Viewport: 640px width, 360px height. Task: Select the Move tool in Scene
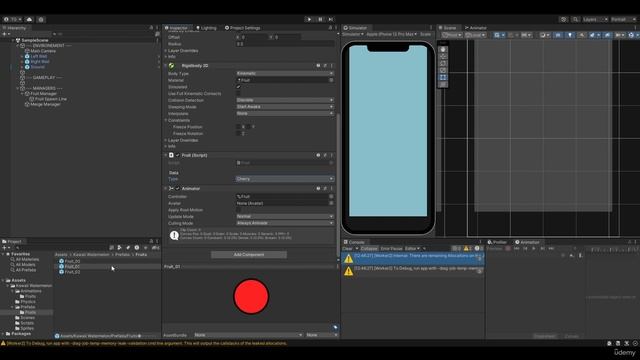(x=443, y=56)
